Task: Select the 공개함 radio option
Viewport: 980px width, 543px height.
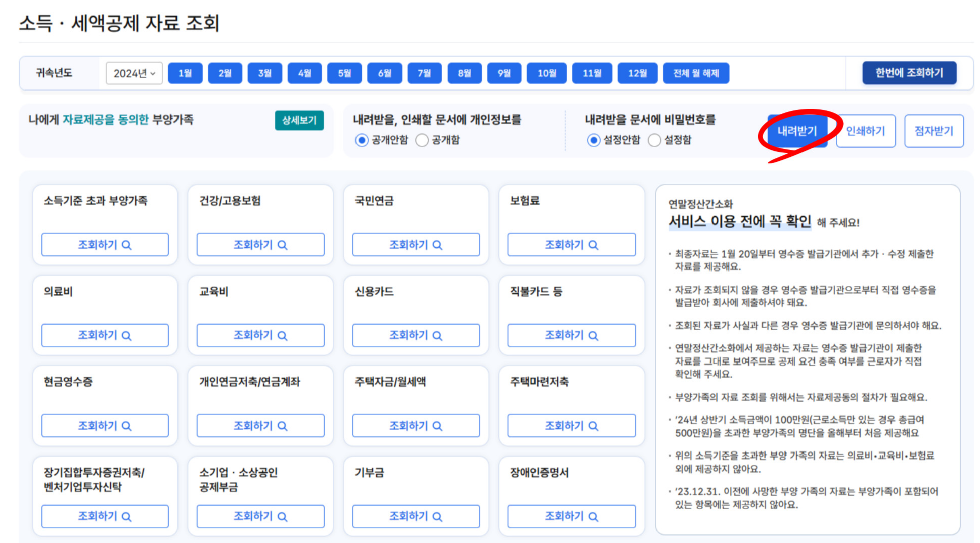Action: tap(422, 140)
